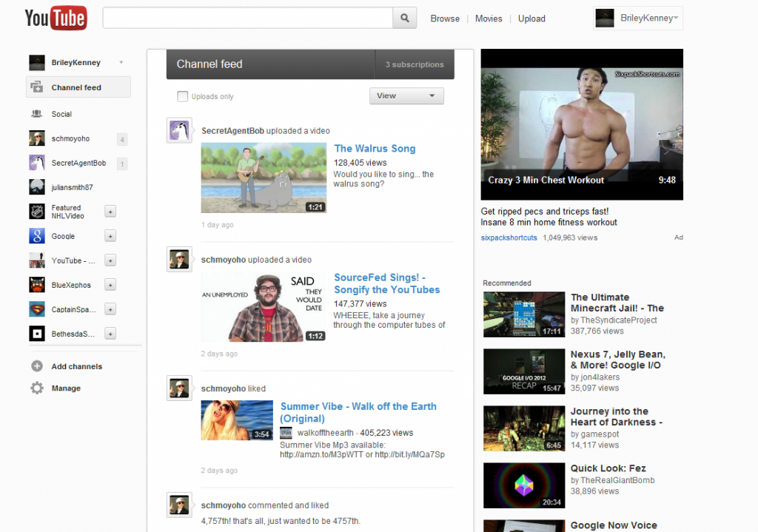Open the View dropdown
Image resolution: width=758 pixels, height=532 pixels.
406,96
